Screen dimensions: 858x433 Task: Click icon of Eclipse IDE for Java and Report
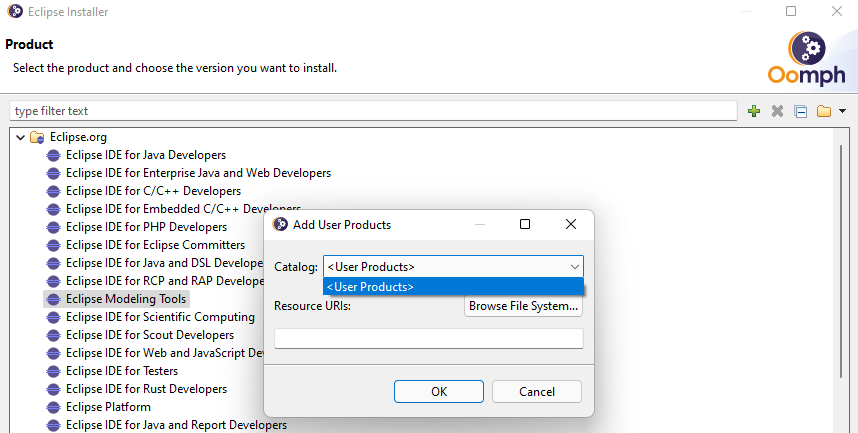(x=54, y=425)
